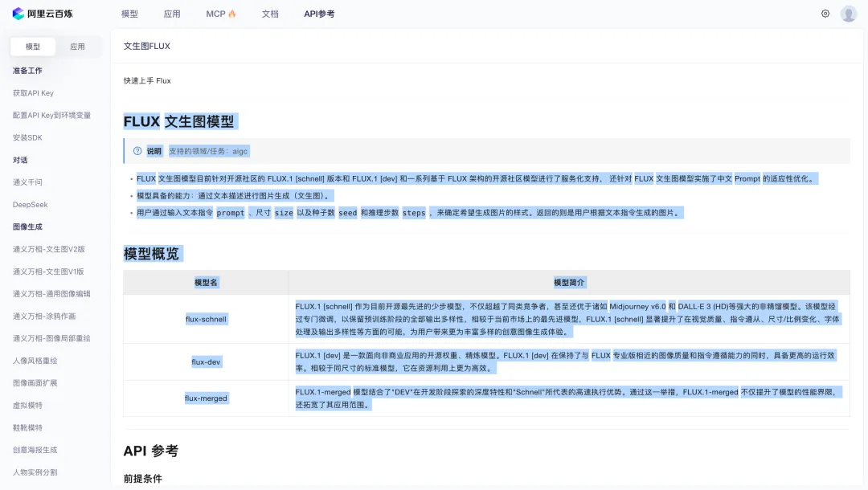Select 人物实例分割 sidebar item
The height and width of the screenshot is (490, 868).
click(35, 472)
